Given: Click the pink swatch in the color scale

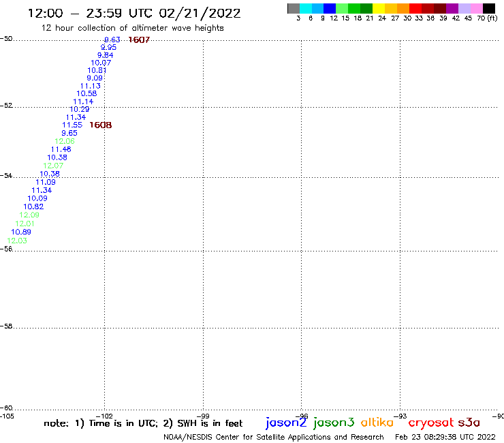Looking at the screenshot, I should (477, 8).
